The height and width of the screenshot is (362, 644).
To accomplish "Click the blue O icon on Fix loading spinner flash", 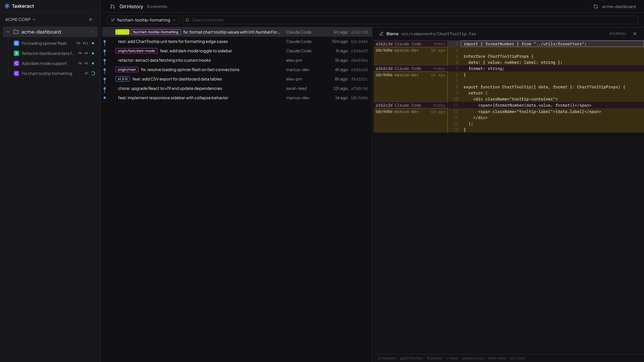I will coord(16,43).
